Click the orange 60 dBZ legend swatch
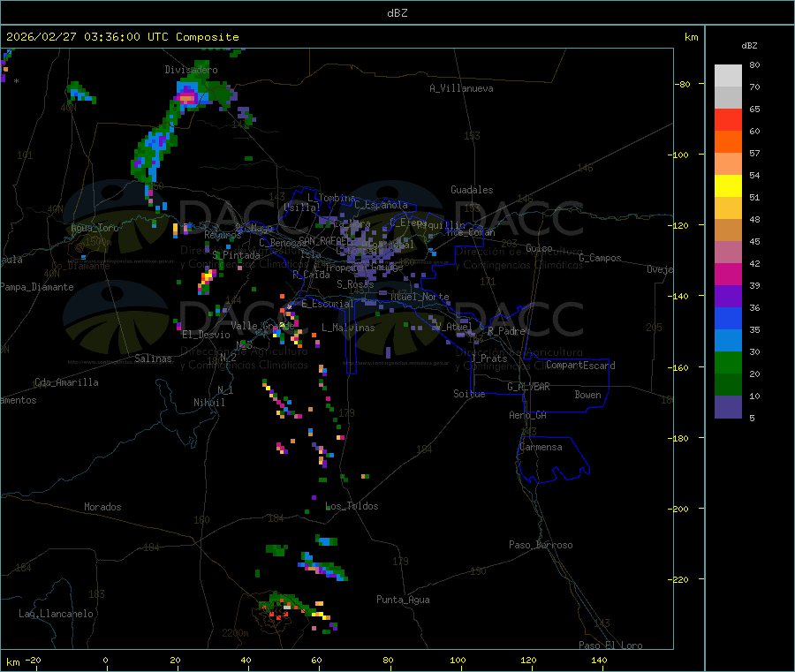Screen dimensions: 795x672 pos(728,142)
